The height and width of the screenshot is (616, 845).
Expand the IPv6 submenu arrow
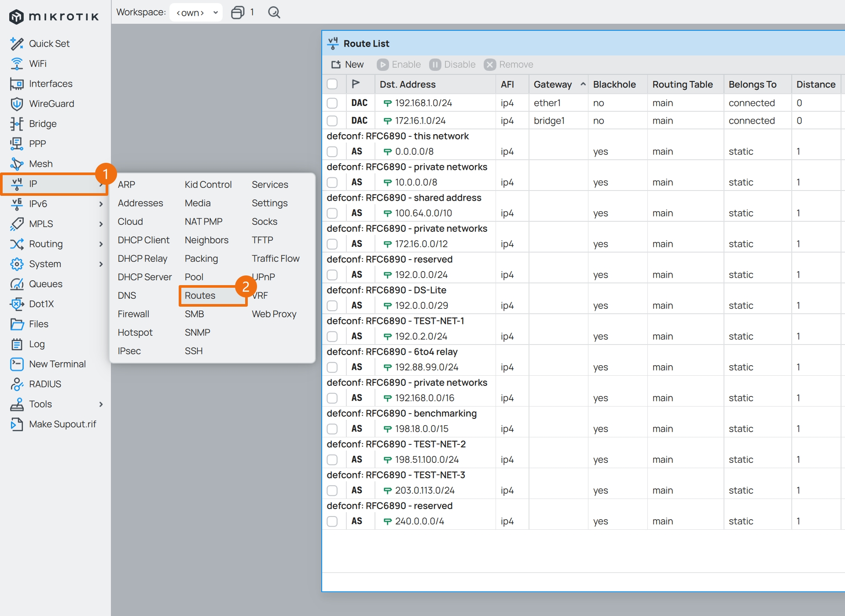click(x=101, y=204)
